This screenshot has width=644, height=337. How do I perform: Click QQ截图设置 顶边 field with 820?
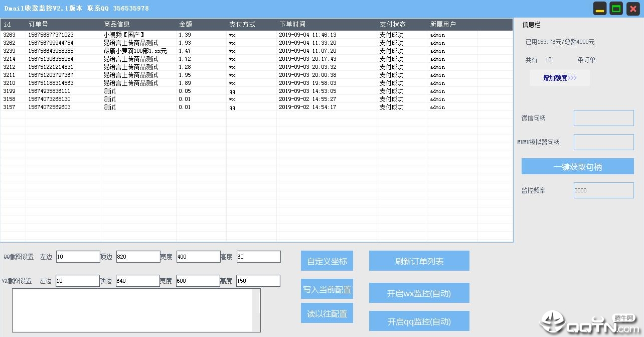pyautogui.click(x=138, y=257)
